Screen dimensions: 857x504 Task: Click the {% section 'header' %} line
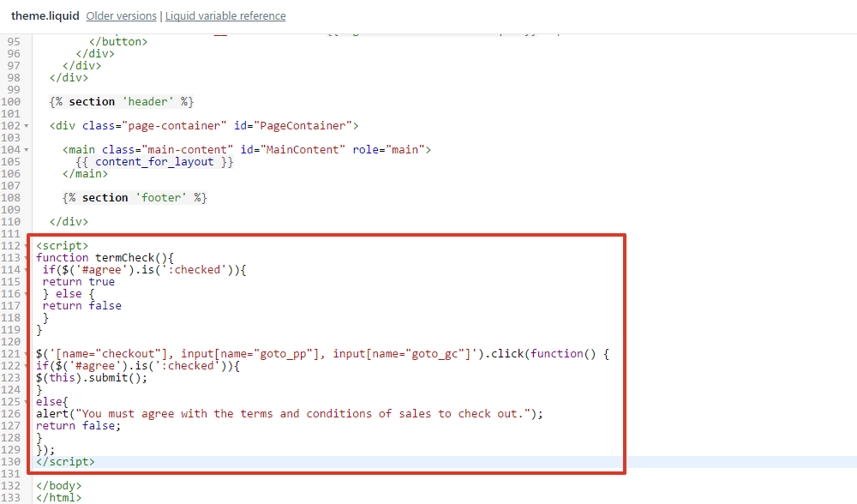[x=122, y=102]
